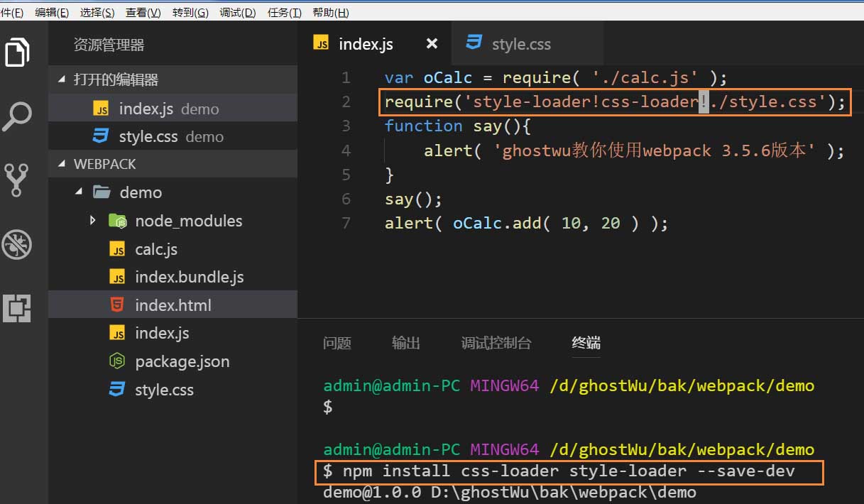This screenshot has height=504, width=864.
Task: Open index.html in the file tree
Action: 173,305
